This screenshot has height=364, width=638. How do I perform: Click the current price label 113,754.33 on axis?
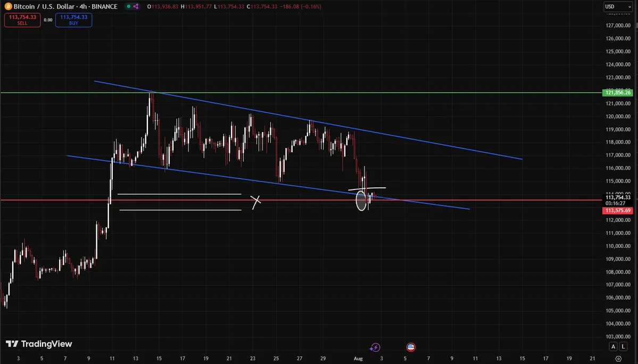point(618,197)
